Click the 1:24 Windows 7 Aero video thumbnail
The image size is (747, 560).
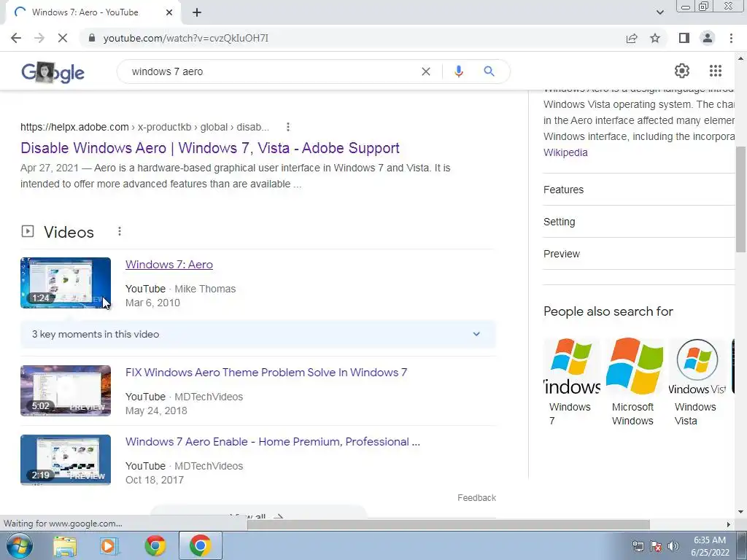(66, 283)
